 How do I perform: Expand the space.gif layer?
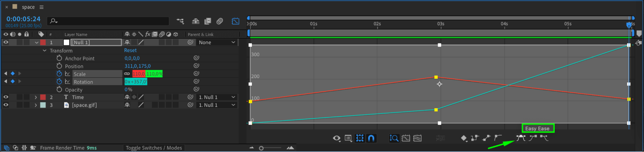[x=36, y=105]
